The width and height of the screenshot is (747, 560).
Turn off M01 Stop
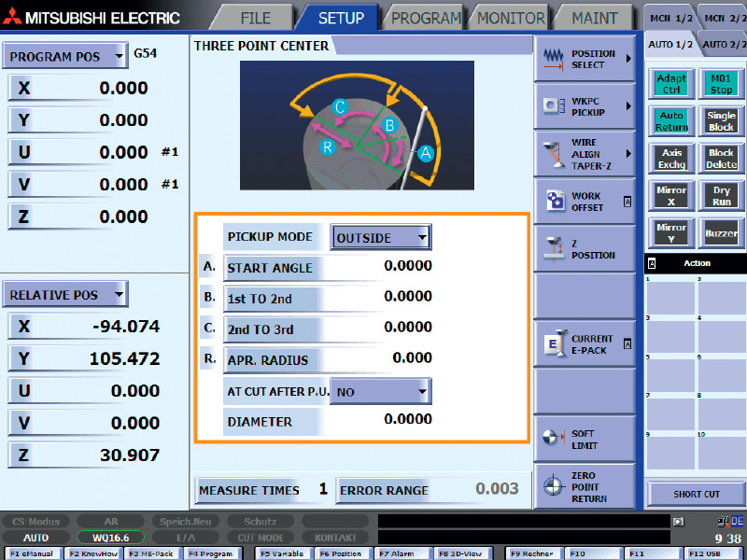tap(721, 84)
